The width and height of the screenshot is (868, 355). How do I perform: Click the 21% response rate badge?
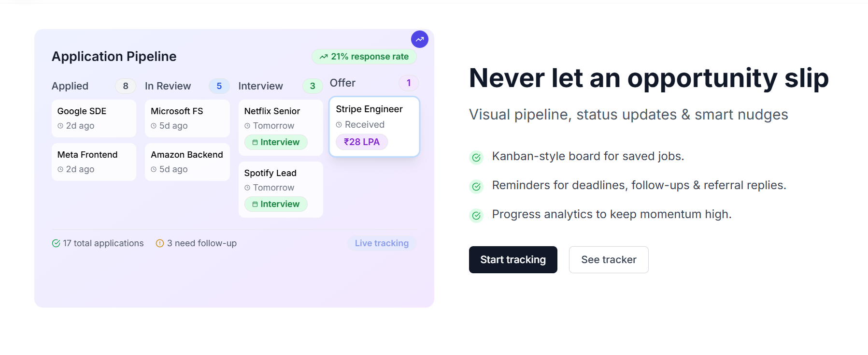(364, 57)
